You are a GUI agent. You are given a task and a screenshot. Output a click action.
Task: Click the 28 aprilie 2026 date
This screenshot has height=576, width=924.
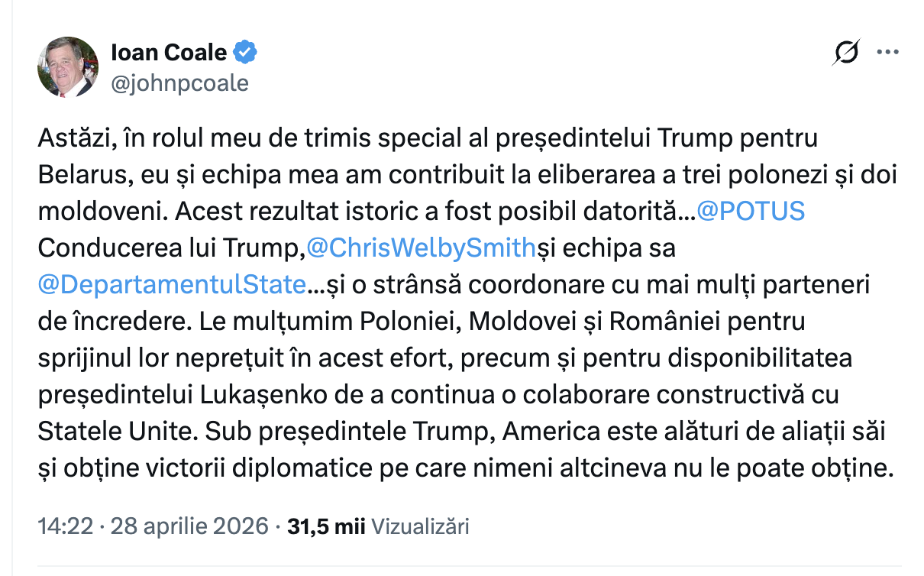[190, 526]
